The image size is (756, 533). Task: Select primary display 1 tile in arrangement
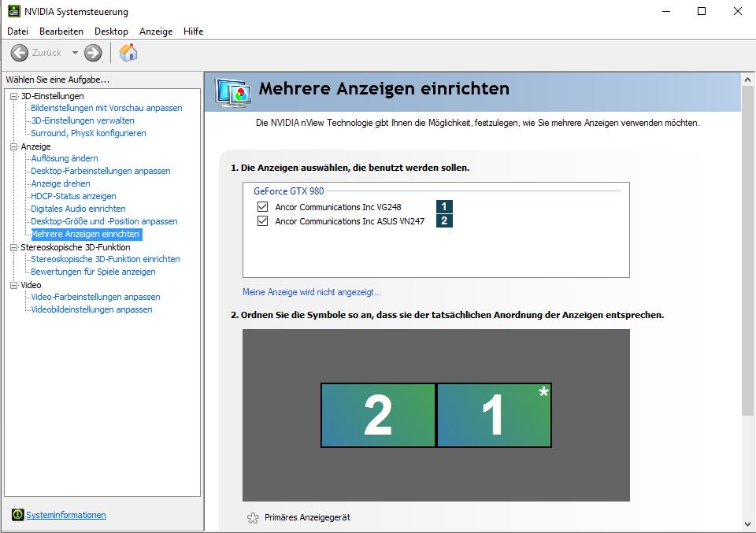click(x=494, y=415)
